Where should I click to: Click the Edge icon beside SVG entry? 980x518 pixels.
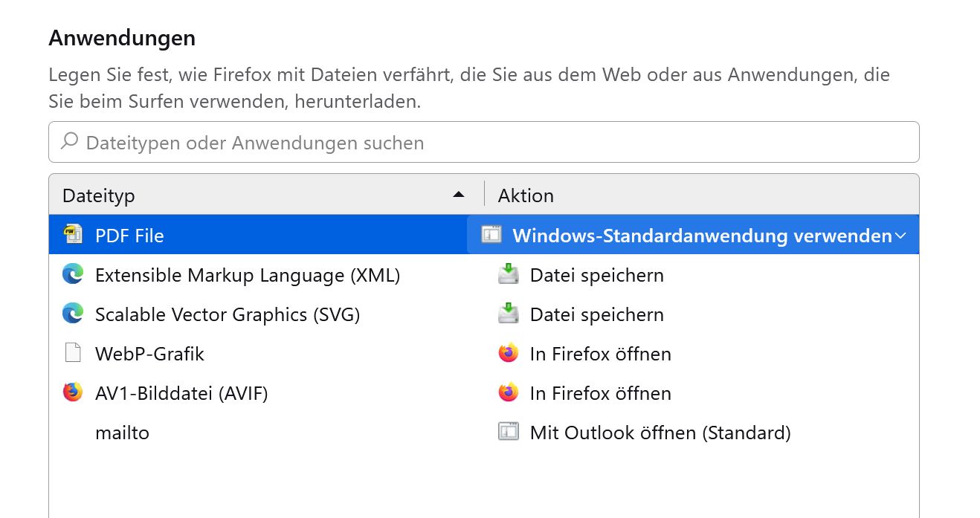click(73, 314)
